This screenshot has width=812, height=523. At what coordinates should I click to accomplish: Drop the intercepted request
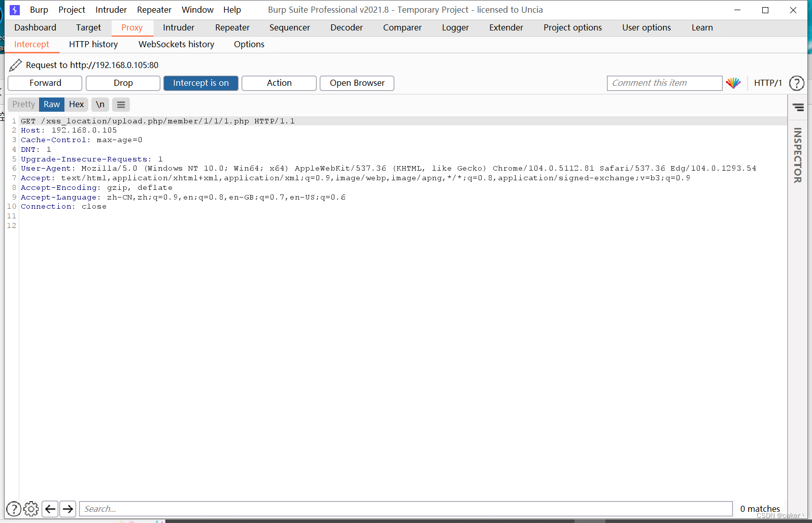tap(123, 83)
